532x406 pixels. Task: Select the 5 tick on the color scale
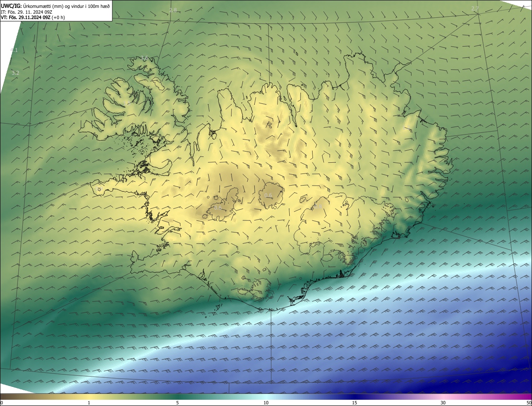(x=177, y=403)
